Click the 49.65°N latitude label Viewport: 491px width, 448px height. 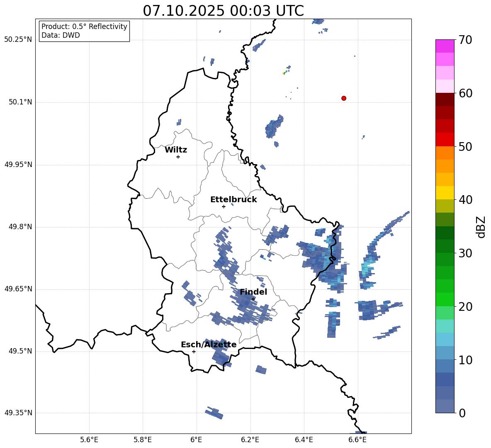(x=18, y=289)
